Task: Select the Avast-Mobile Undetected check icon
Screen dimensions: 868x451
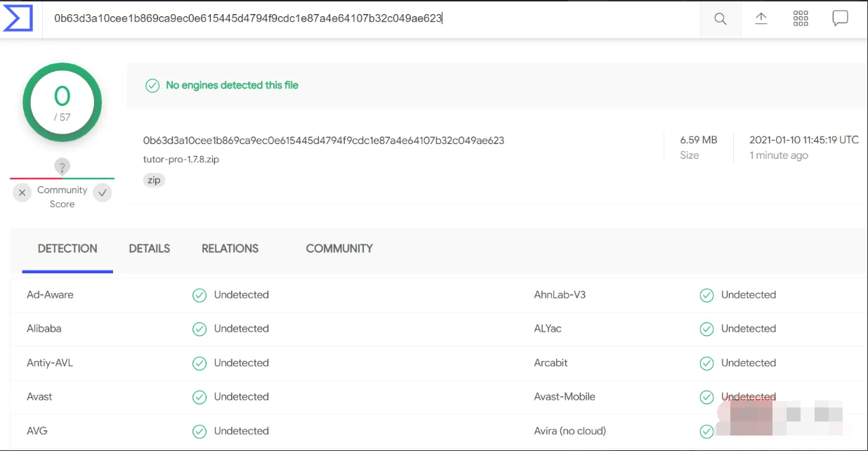Action: [x=706, y=397]
